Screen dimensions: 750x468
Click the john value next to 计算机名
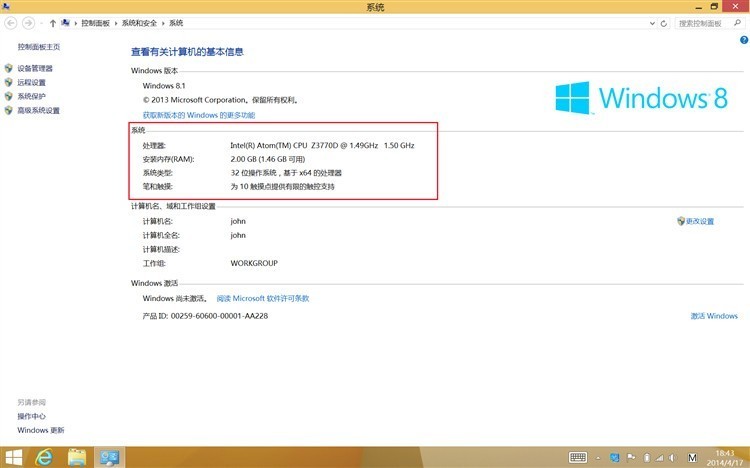point(238,221)
